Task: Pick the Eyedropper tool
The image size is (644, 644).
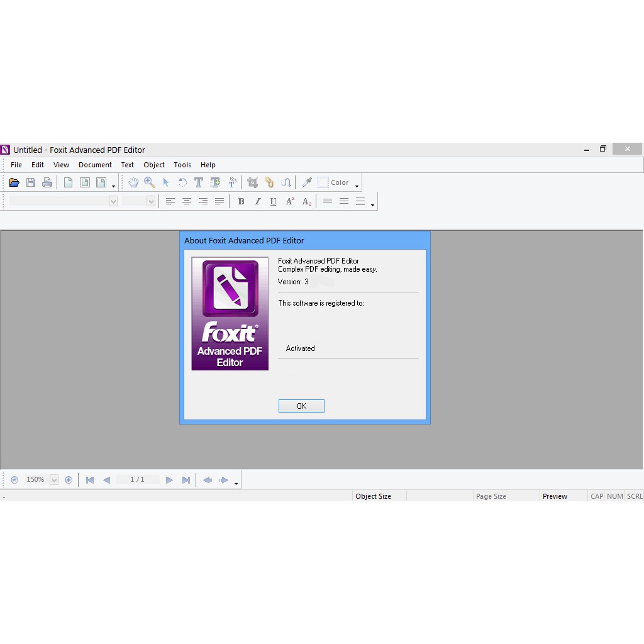Action: [x=307, y=182]
